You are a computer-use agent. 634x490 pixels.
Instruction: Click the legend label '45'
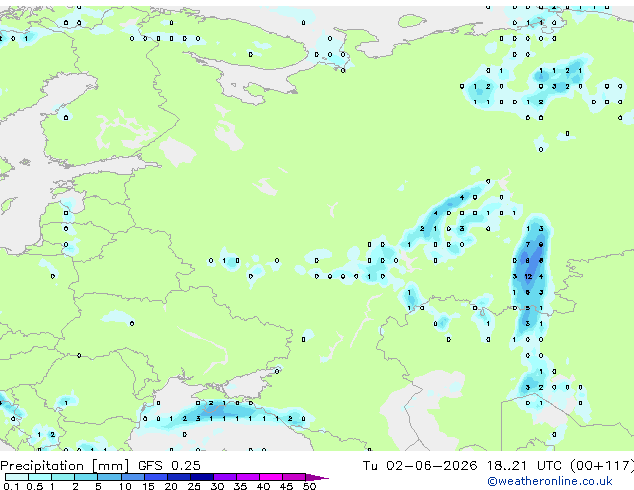[x=286, y=486]
